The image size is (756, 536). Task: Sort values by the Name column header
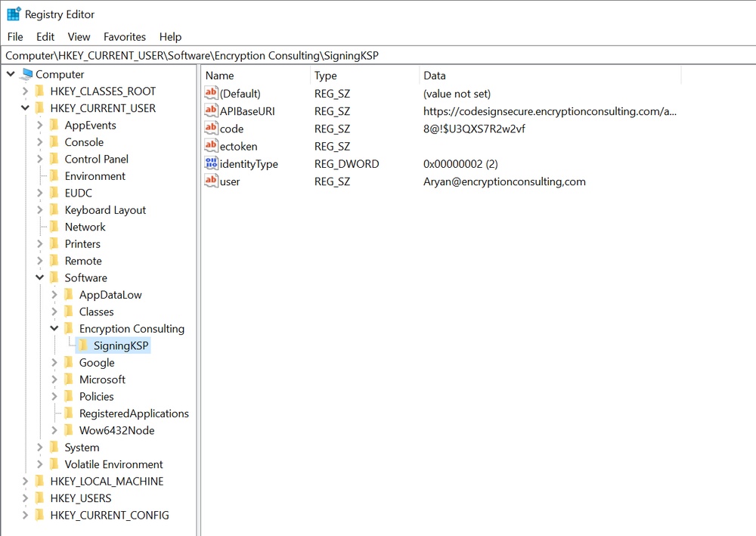(256, 76)
